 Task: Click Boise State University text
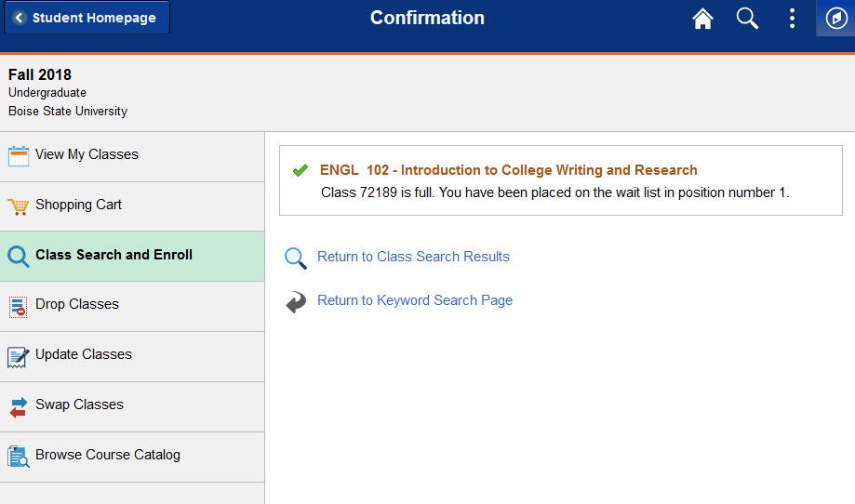[68, 112]
